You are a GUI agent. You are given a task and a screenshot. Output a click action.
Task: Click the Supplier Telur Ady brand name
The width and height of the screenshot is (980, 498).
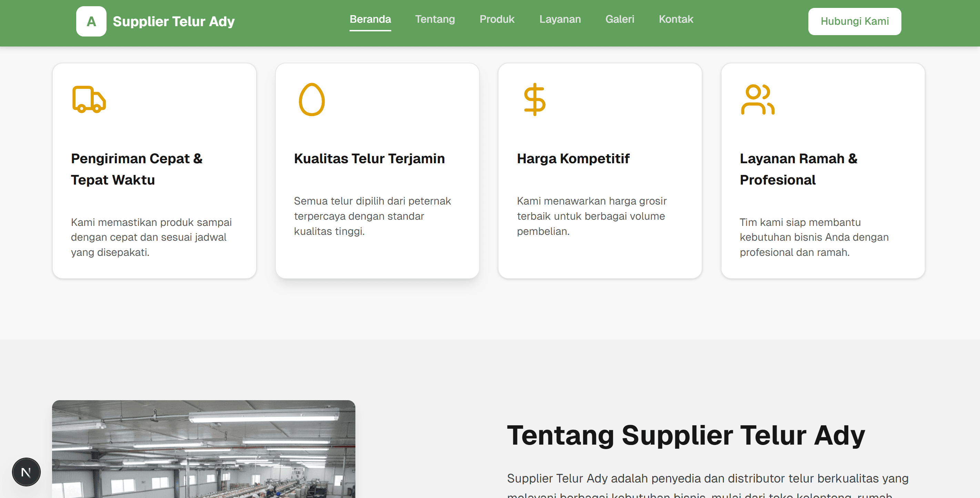point(173,21)
